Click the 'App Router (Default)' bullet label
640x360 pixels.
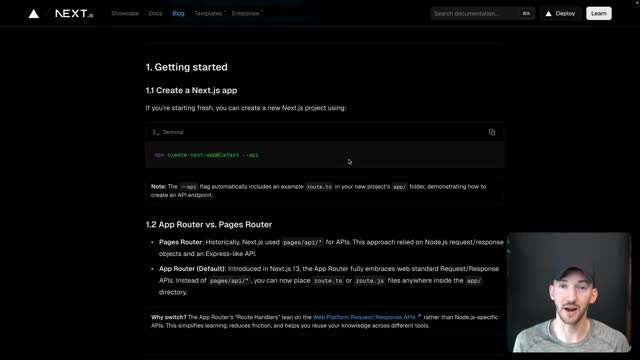(x=192, y=269)
